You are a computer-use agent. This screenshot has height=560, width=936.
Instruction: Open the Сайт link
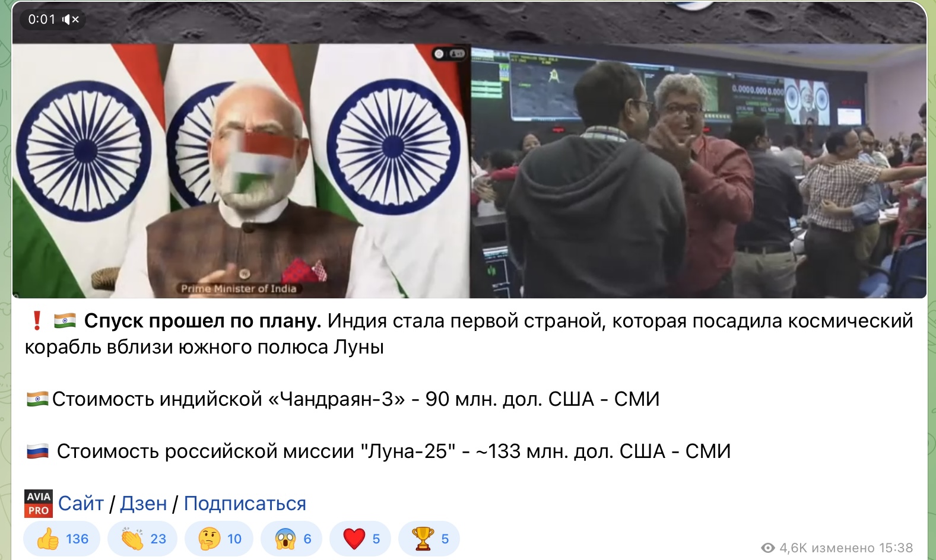[x=81, y=504]
